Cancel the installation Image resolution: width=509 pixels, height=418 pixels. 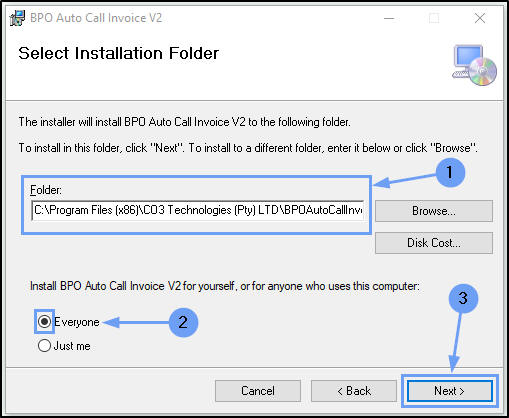[258, 391]
